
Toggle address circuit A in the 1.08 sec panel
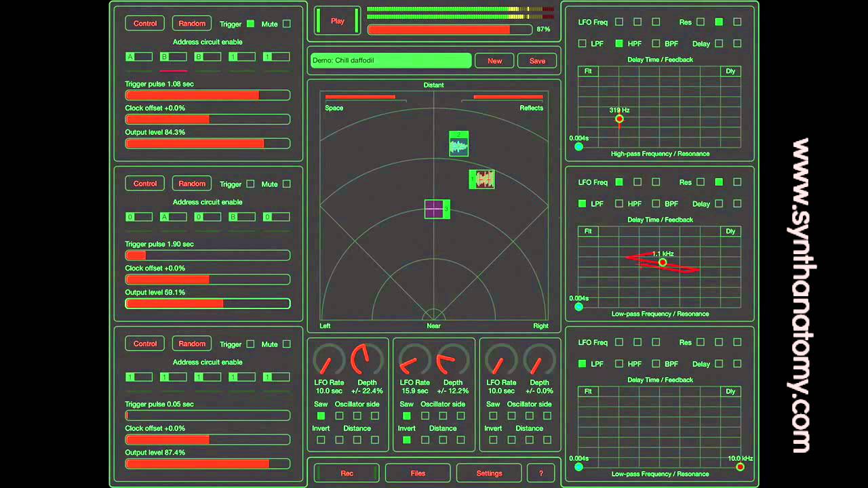pos(138,57)
